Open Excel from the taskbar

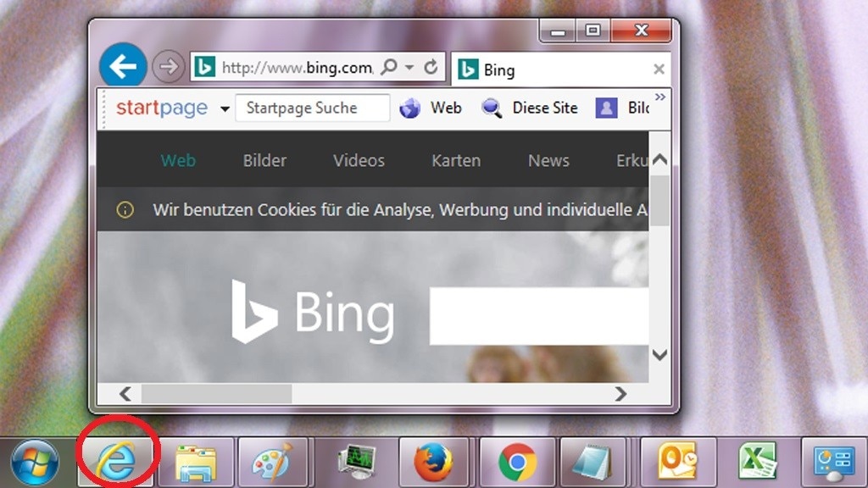tap(758, 463)
